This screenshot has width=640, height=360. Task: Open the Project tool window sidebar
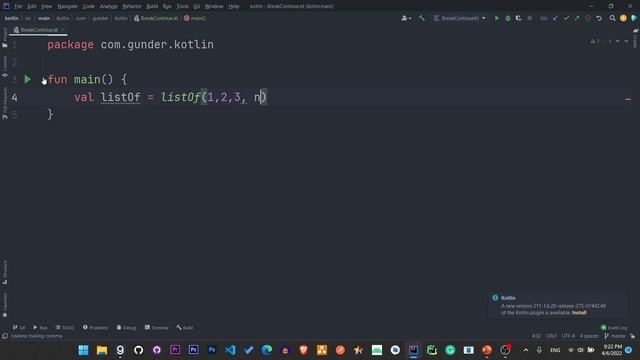[5, 38]
